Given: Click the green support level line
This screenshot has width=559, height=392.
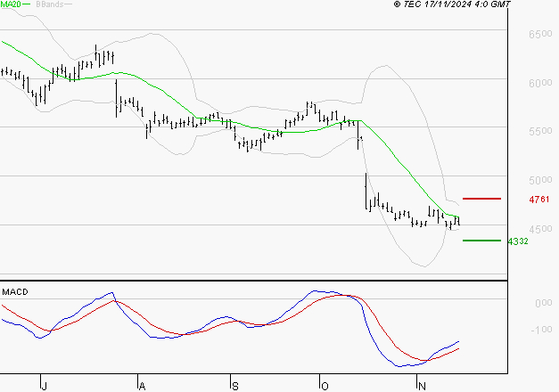Looking at the screenshot, I should [x=481, y=241].
